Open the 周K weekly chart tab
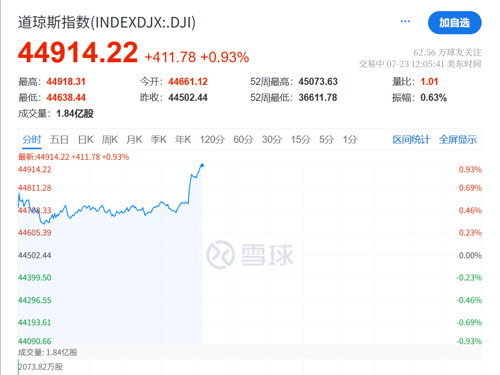Image resolution: width=500 pixels, height=375 pixels. point(110,139)
